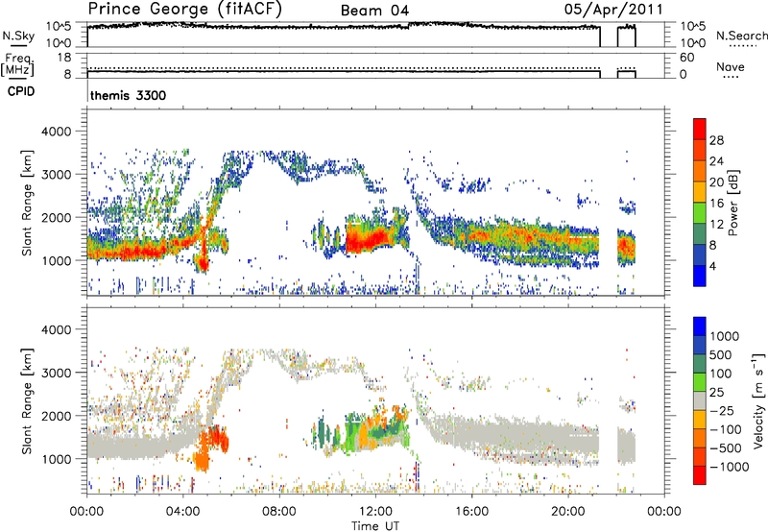
Task: Click the '16' tick on the power colorbar
Action: (716, 204)
